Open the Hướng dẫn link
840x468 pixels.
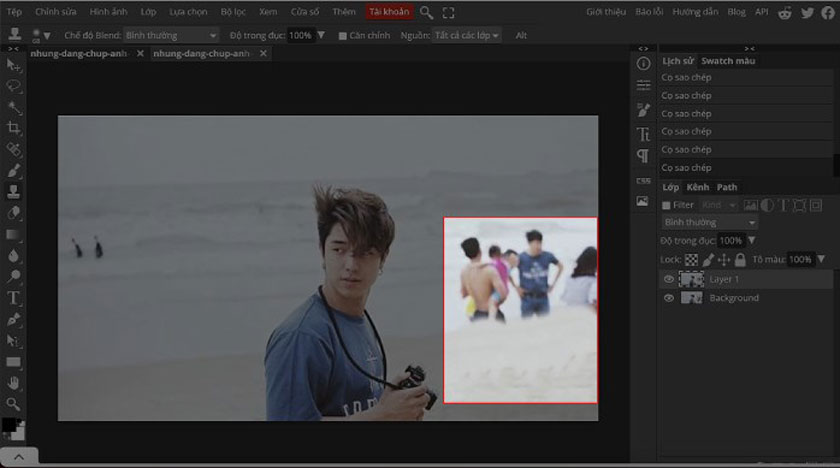695,12
